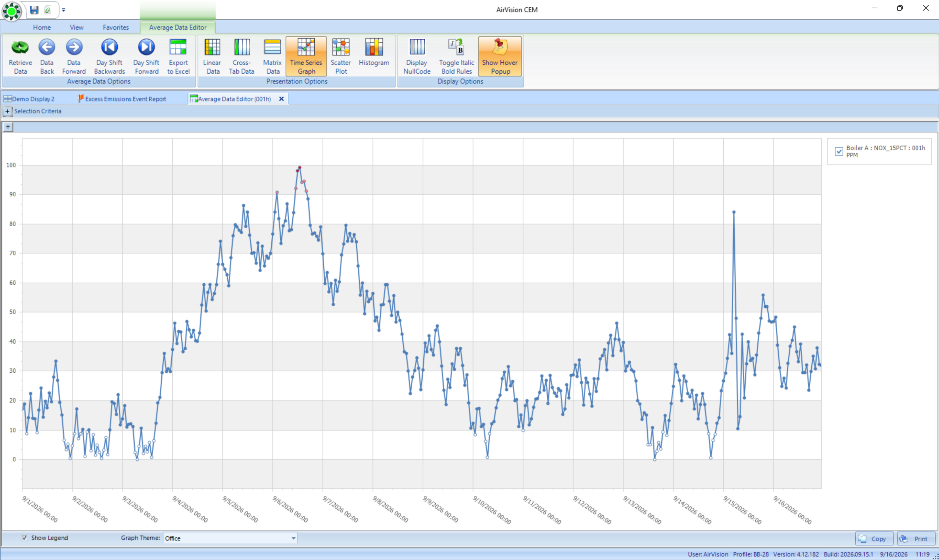Expand the plus panel above the graph

8,127
